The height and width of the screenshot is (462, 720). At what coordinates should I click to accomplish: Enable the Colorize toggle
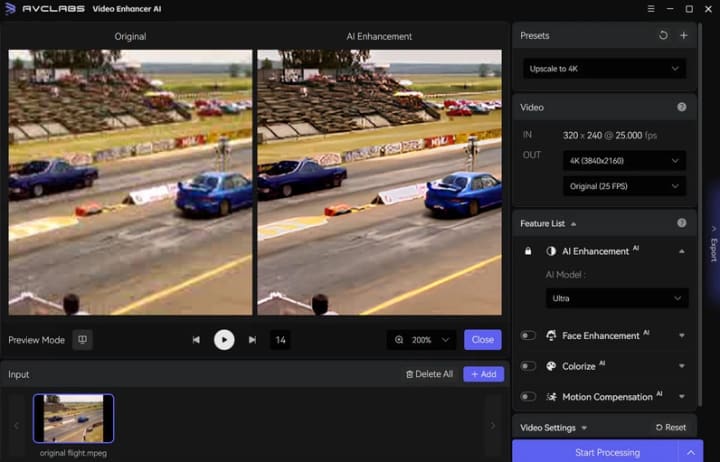coord(528,366)
